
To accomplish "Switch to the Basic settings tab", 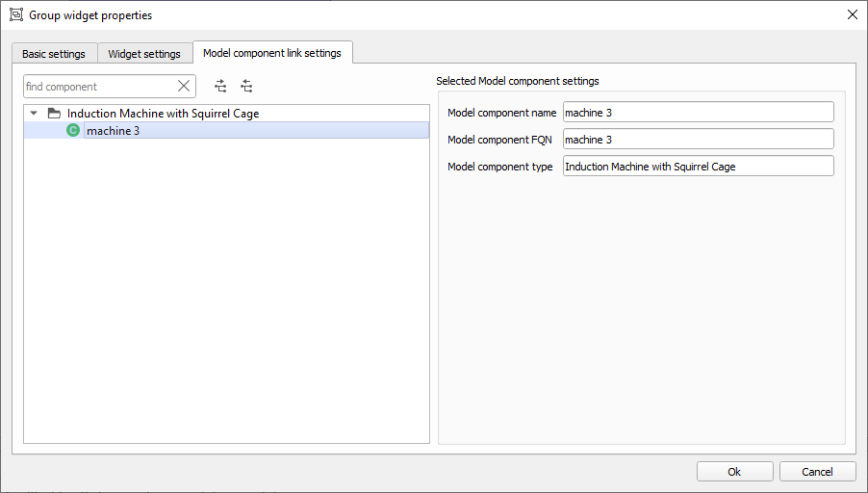I will click(54, 54).
